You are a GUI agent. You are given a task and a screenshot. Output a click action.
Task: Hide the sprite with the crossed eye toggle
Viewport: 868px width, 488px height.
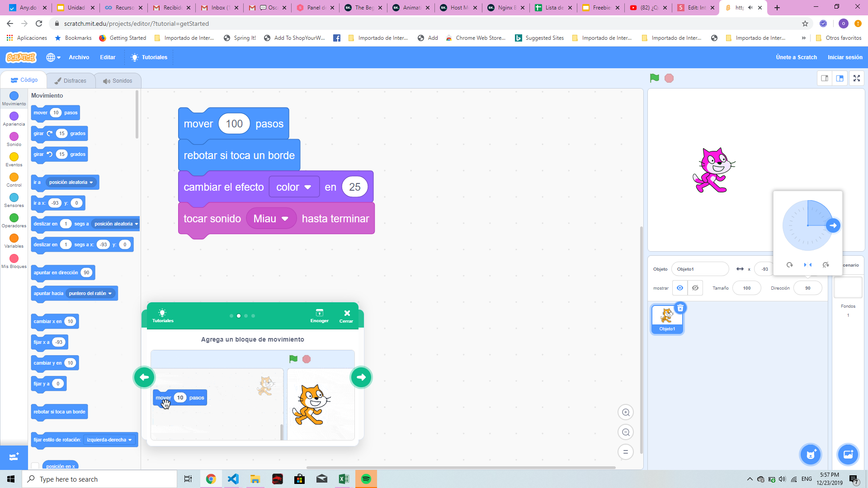tap(695, 288)
